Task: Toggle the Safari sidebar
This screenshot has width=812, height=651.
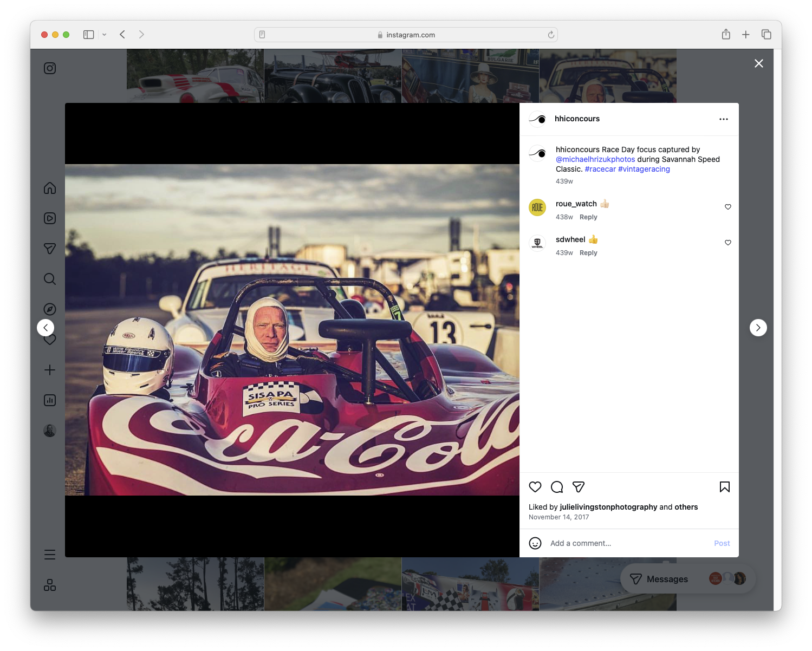Action: 88,34
